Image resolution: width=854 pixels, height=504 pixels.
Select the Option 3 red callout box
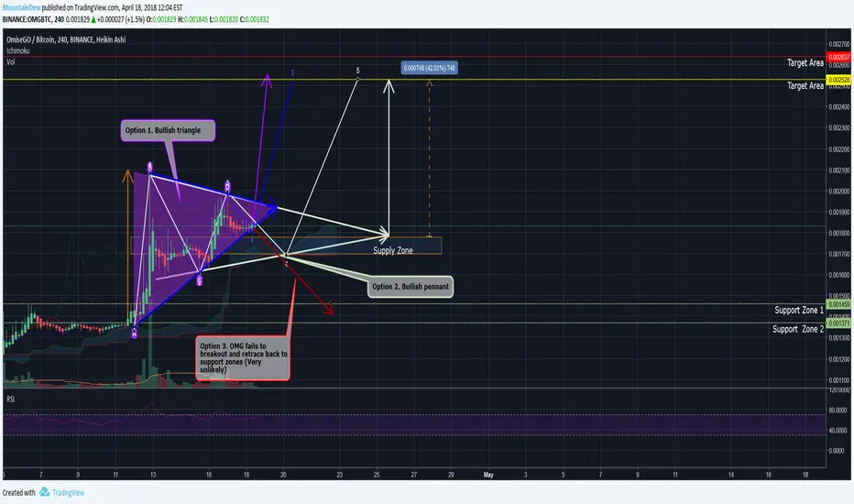pos(243,358)
